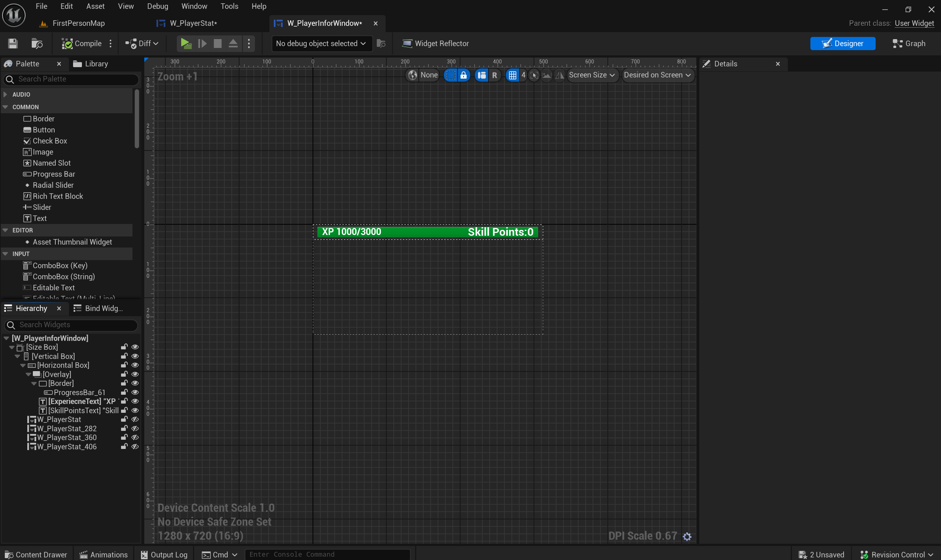Switch to the W_PlayerStat tab
941x560 pixels.
coord(193,23)
